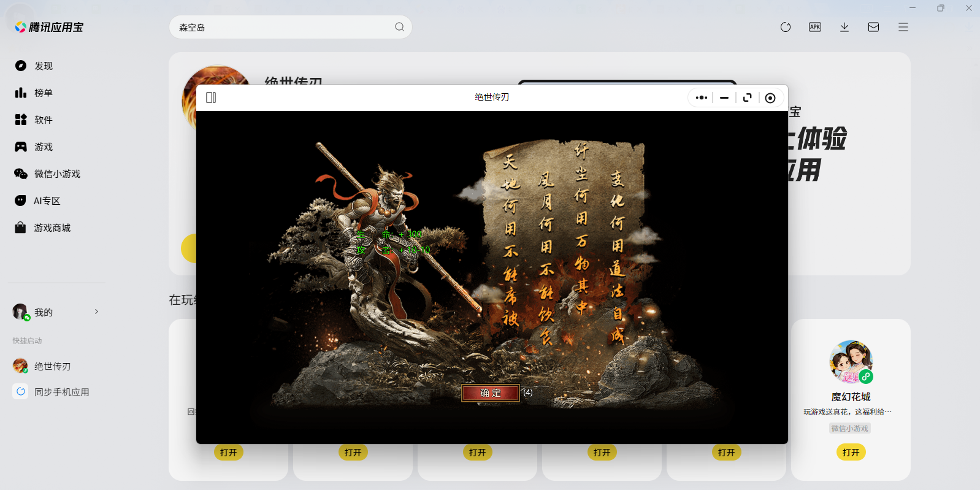Select 微信小游戏 in the sidebar
This screenshot has width=980, height=490.
coord(56,174)
